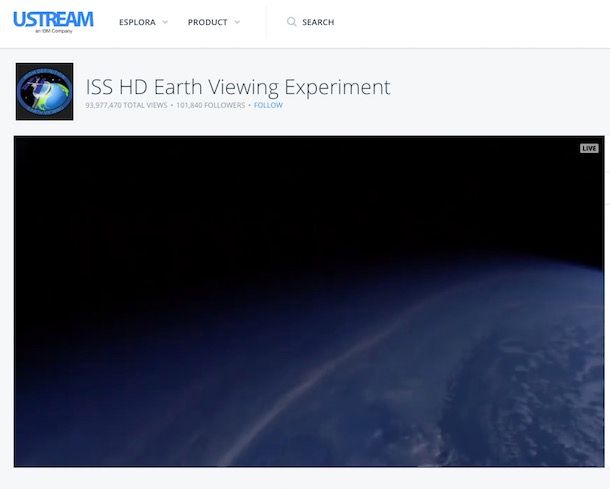Open the ISS channel avatar badge
610x489 pixels.
pos(44,92)
